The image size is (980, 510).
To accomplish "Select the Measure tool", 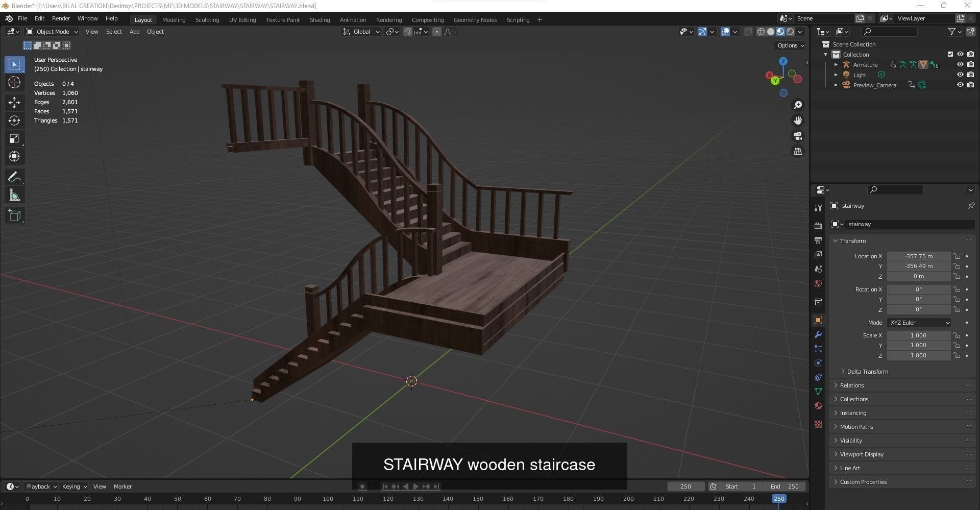I will pos(14,195).
